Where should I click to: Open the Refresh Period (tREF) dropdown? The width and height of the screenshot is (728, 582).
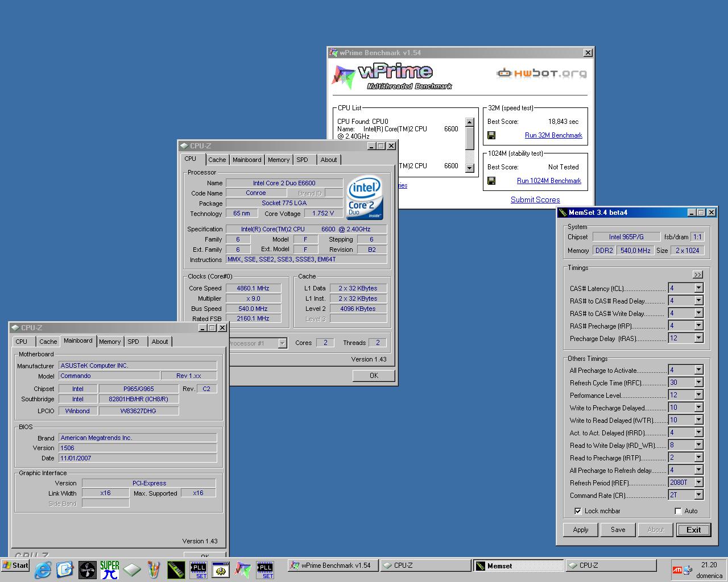[698, 483]
